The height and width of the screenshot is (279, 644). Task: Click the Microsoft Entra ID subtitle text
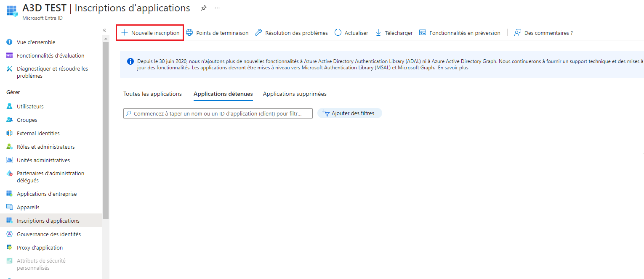click(x=43, y=18)
